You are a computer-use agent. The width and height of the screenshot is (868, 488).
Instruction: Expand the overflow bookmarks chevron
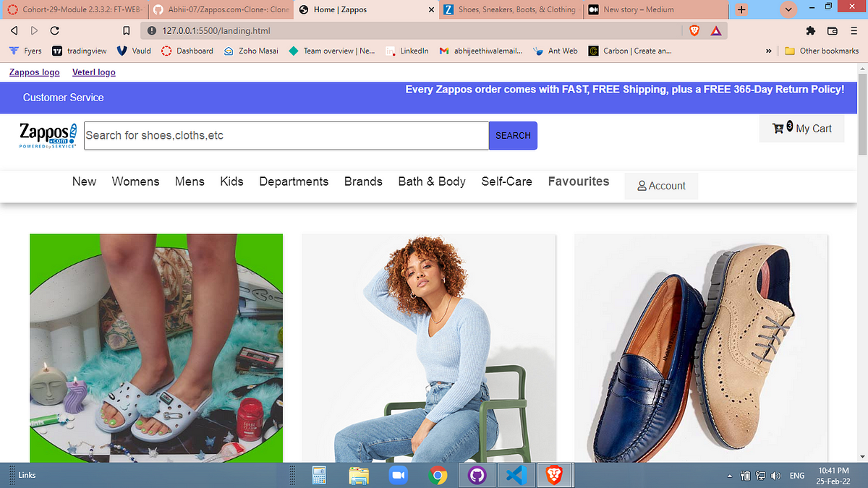[x=768, y=51]
